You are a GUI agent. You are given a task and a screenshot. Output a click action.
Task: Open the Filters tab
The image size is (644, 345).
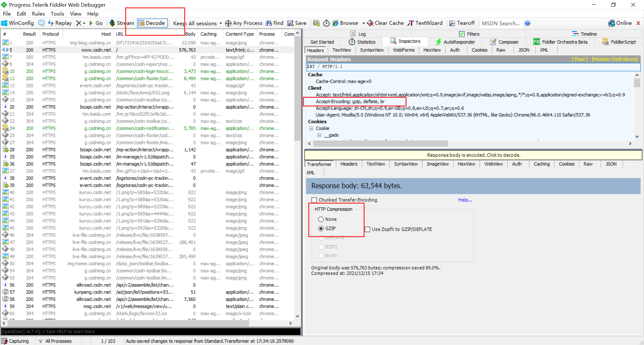tap(469, 34)
